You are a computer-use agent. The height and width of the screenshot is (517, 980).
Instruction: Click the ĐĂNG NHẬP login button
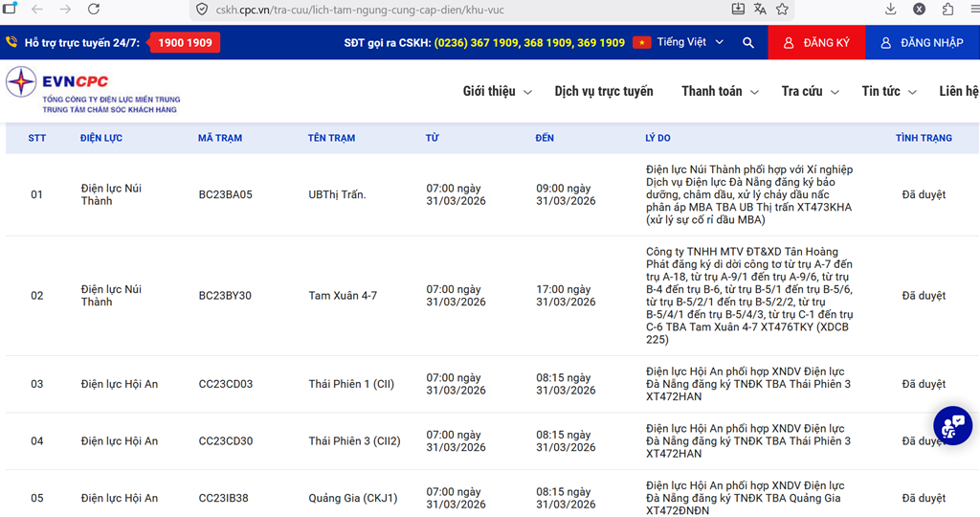(922, 43)
